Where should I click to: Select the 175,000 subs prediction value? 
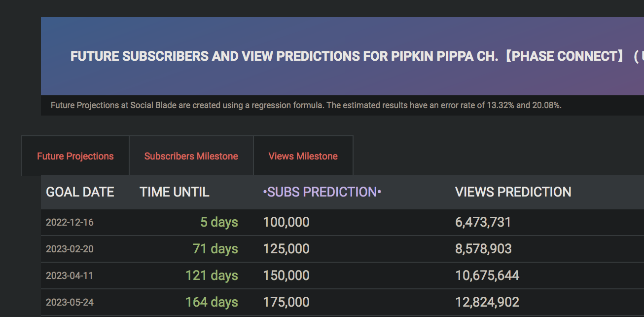click(x=286, y=302)
